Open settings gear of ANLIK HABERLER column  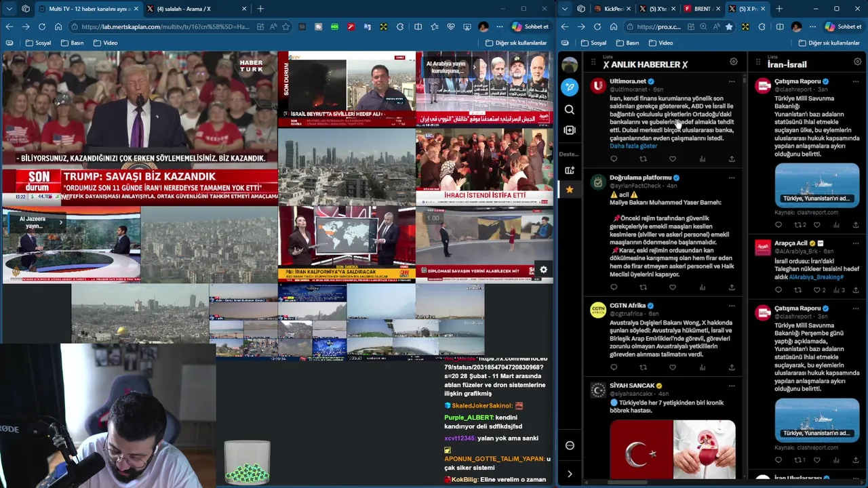coord(733,62)
